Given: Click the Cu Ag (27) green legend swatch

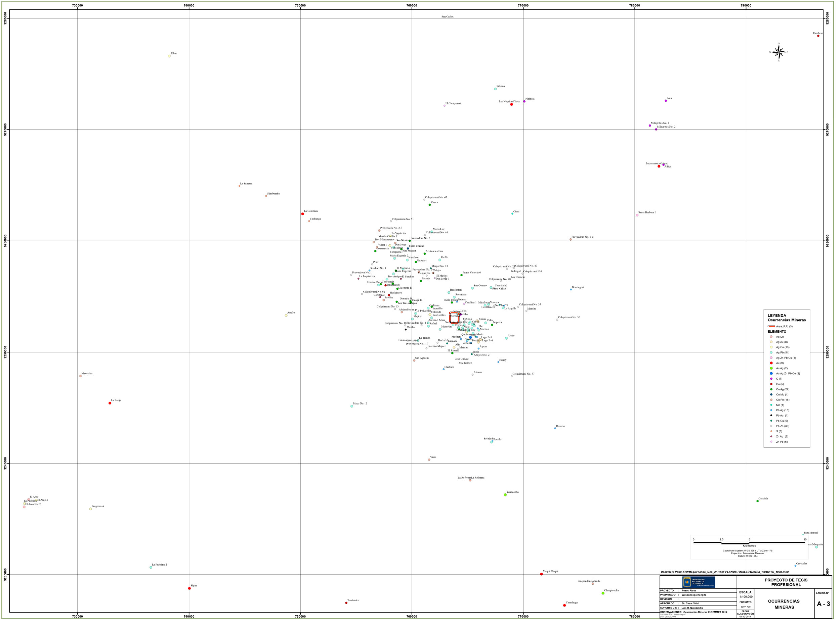Looking at the screenshot, I should coord(771,389).
